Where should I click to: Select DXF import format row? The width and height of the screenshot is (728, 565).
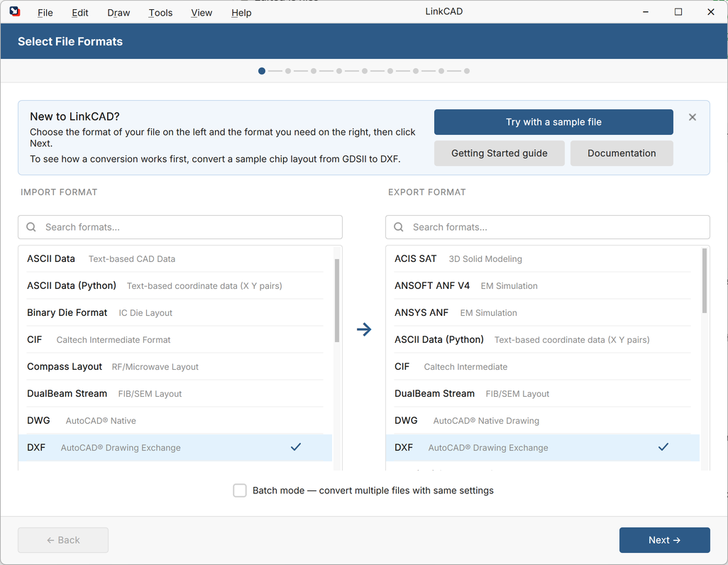click(175, 447)
